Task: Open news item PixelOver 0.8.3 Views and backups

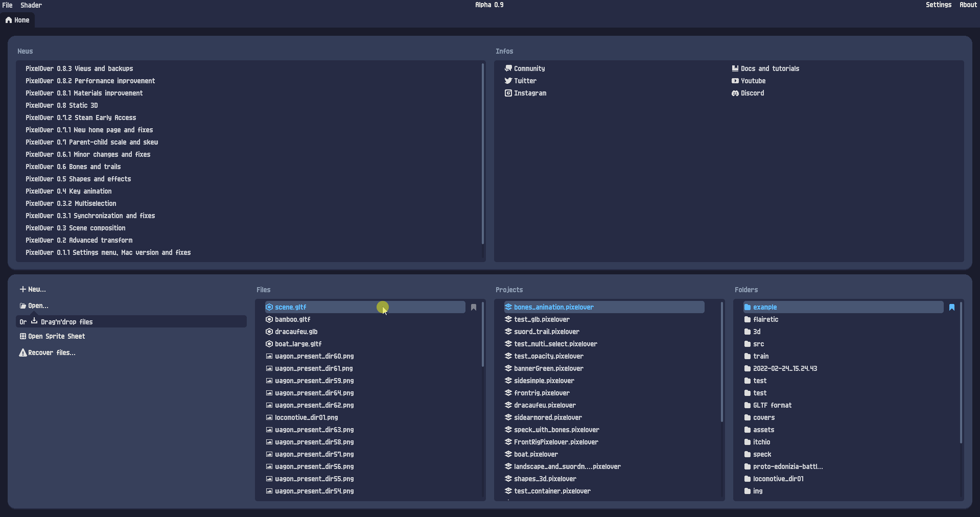Action: (x=79, y=68)
